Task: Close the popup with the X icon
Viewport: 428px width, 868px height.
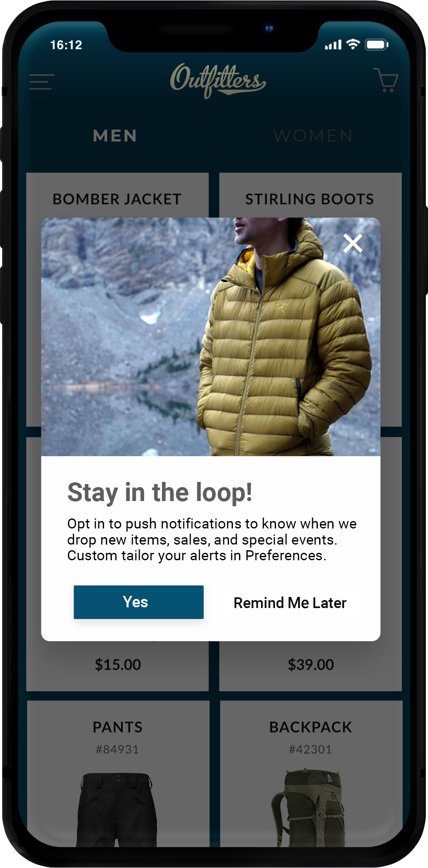Action: coord(353,243)
